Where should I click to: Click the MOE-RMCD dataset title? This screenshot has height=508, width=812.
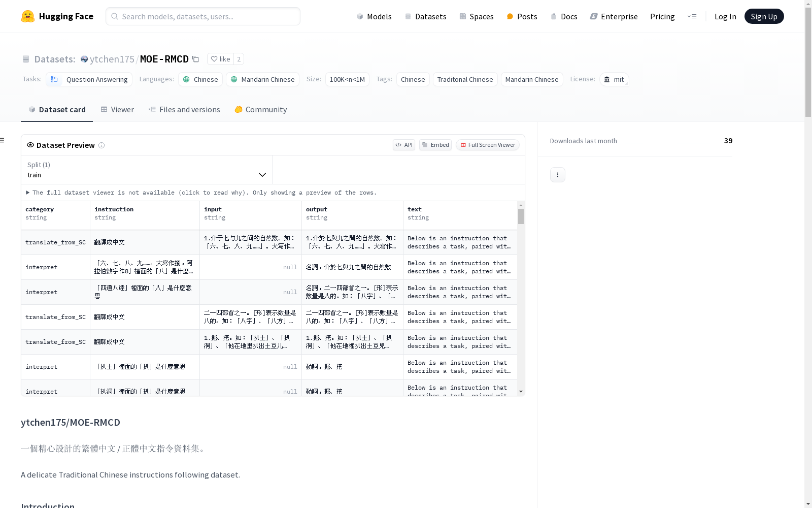tap(164, 59)
